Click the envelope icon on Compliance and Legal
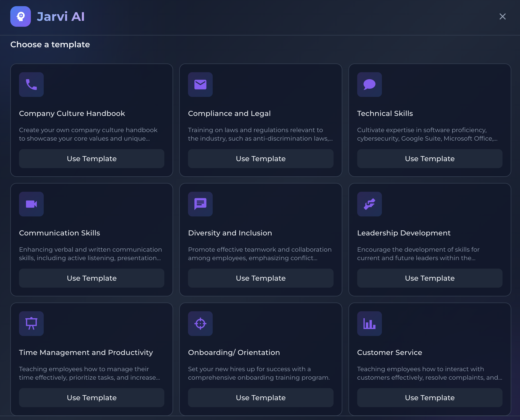This screenshot has height=420, width=520. 200,85
